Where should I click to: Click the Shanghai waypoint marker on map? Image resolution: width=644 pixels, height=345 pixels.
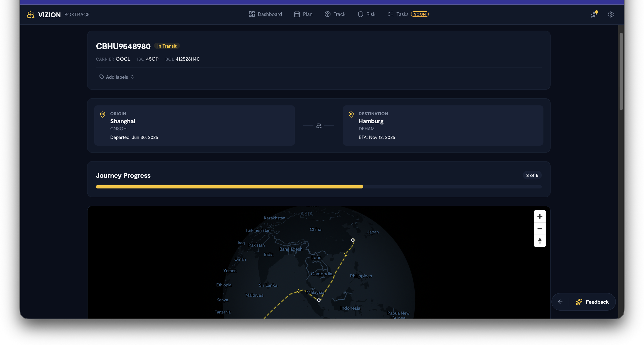[x=353, y=240]
